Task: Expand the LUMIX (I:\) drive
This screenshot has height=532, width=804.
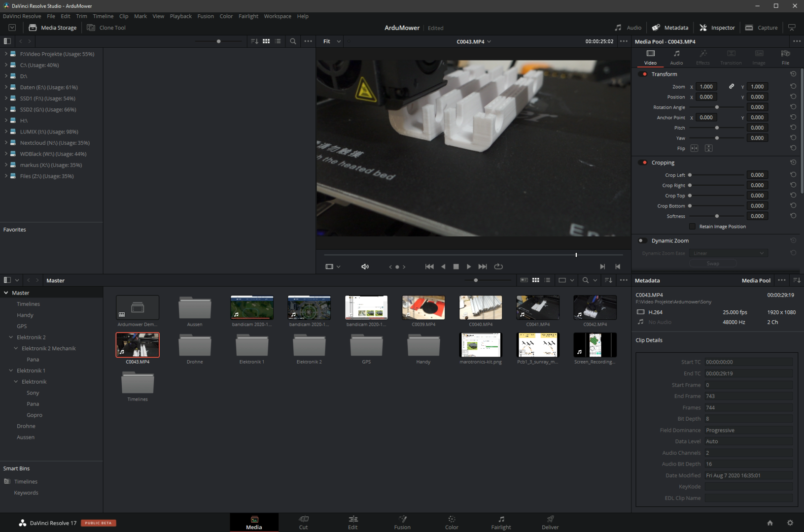Action: [6, 132]
